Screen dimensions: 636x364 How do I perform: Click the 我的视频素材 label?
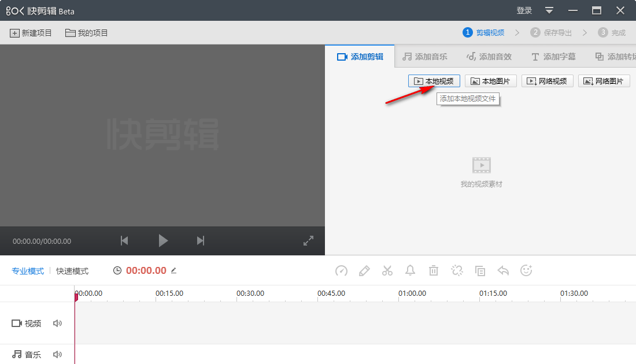[482, 184]
